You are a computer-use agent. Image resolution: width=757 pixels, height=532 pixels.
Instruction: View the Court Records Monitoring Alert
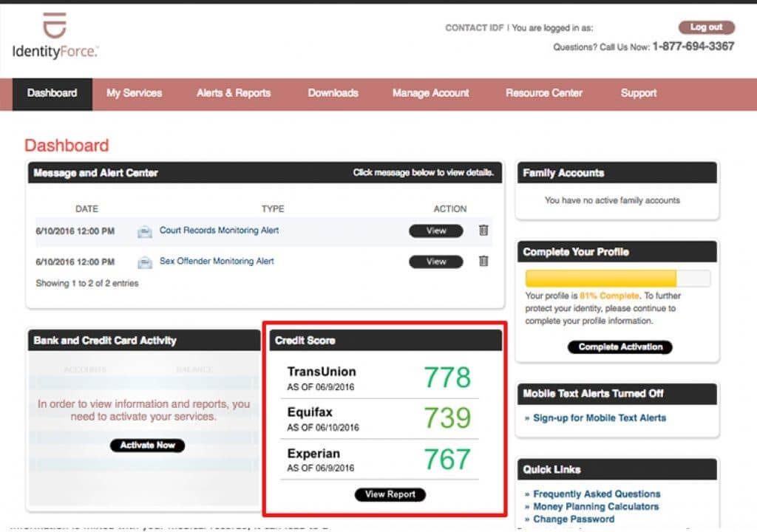click(436, 231)
